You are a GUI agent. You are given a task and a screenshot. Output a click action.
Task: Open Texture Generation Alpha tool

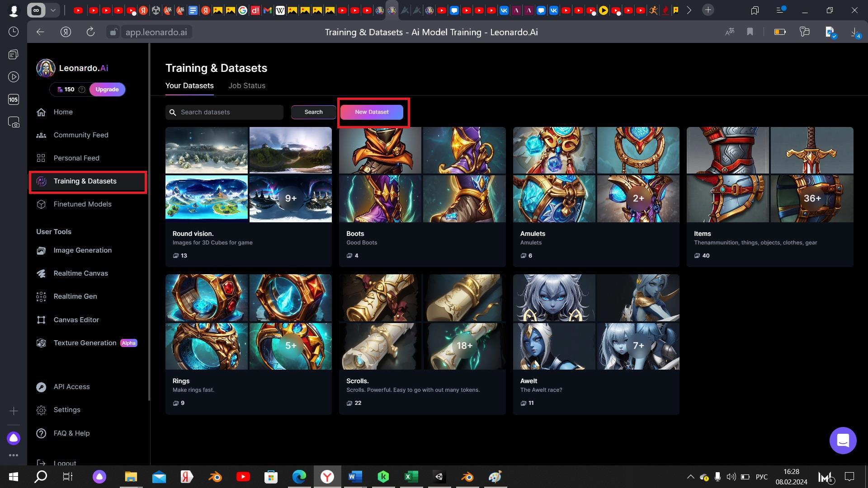coord(85,343)
